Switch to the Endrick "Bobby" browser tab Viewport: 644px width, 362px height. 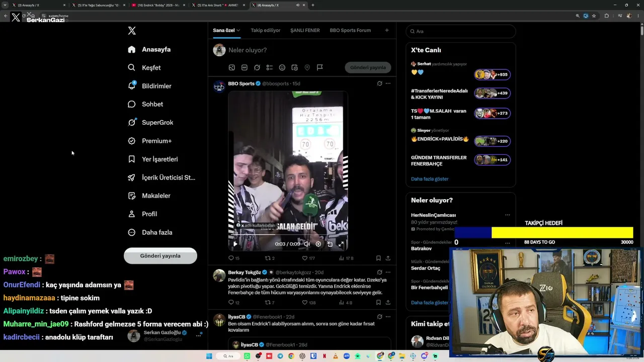(x=157, y=5)
